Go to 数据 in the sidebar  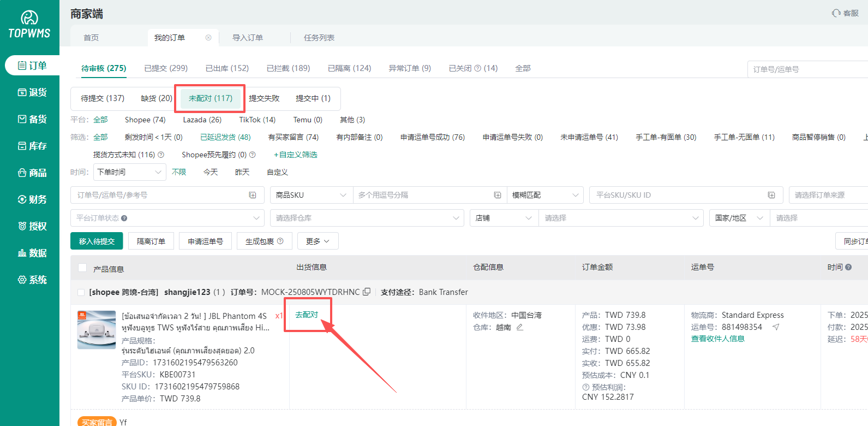[32, 253]
